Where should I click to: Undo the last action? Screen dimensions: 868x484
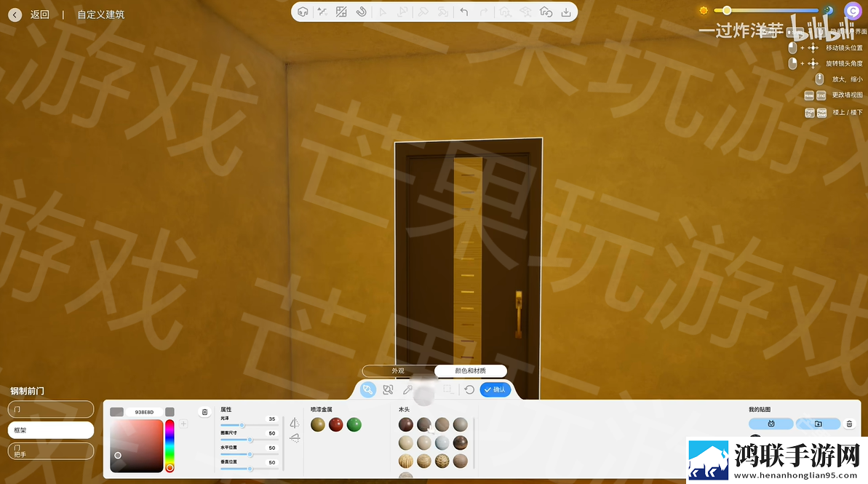coord(464,12)
